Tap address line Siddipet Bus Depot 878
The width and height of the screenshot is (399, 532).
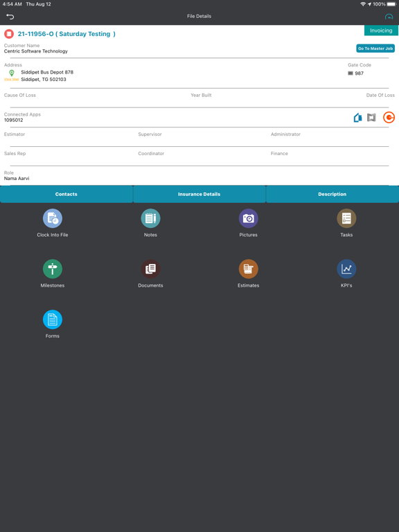click(x=47, y=72)
